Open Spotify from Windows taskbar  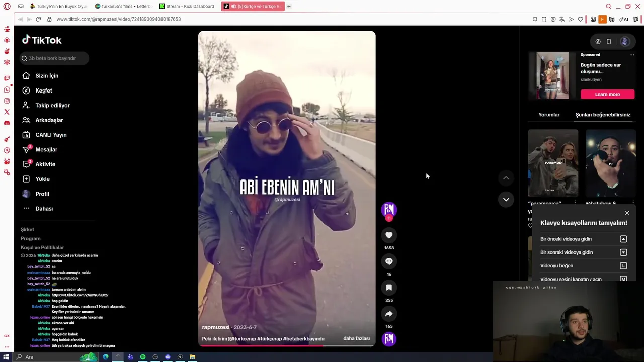(143, 357)
